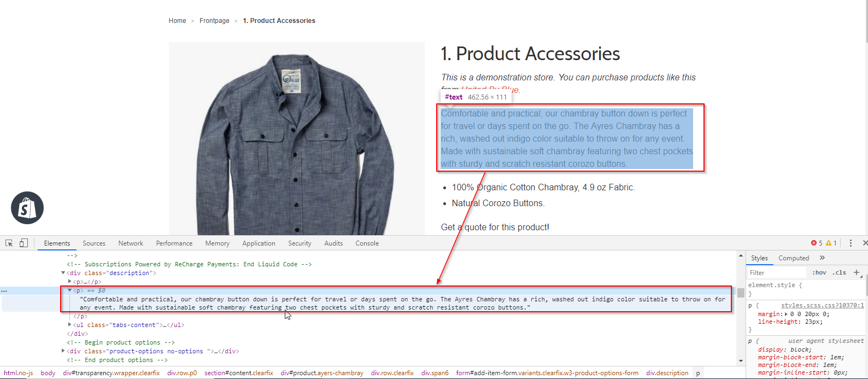Select the Styles pane tab
Viewport: 868px width, 379px height.
coord(759,258)
